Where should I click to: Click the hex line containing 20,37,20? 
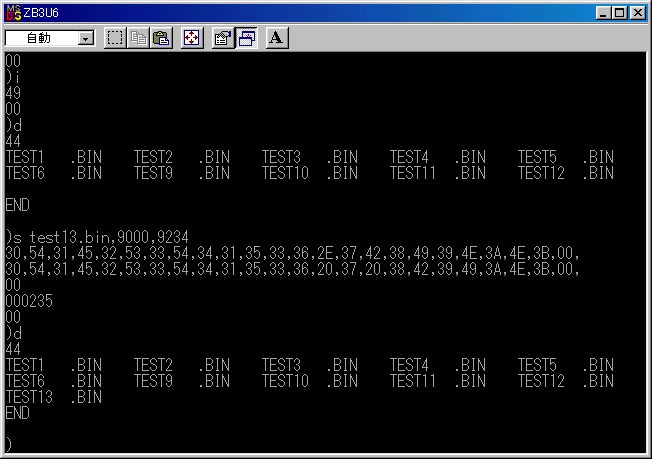pyautogui.click(x=292, y=269)
